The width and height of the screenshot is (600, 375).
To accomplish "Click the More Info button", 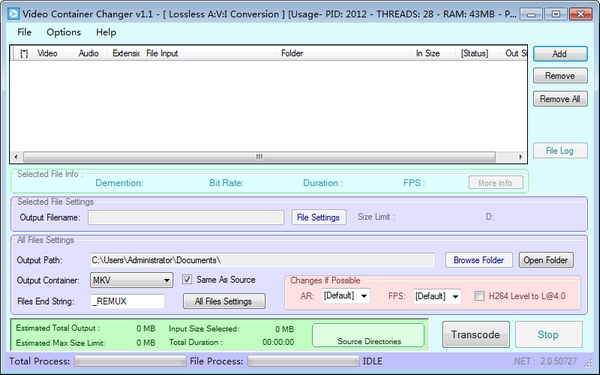I will tap(496, 183).
